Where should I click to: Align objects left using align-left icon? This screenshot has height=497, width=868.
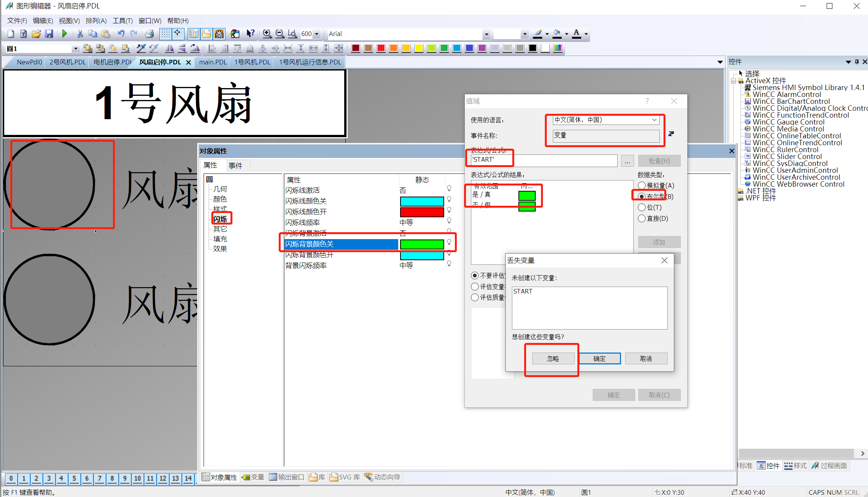[x=212, y=48]
